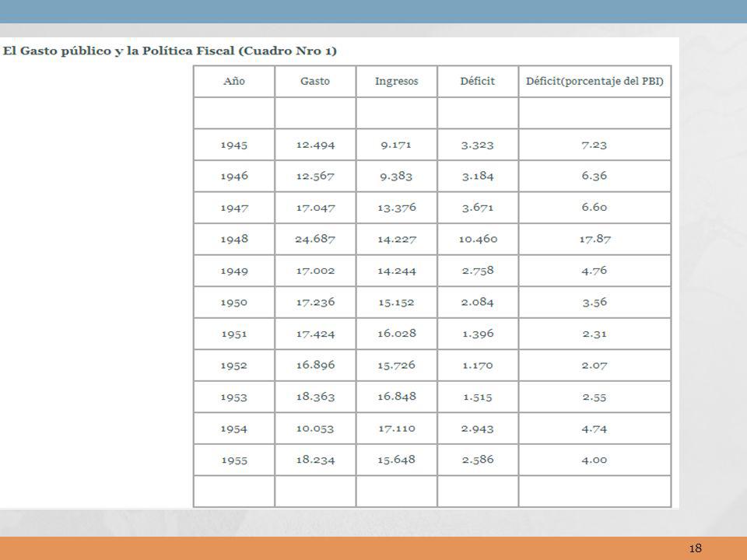Select the percentage value 7.23
Screen dimensions: 747x560
594,145
